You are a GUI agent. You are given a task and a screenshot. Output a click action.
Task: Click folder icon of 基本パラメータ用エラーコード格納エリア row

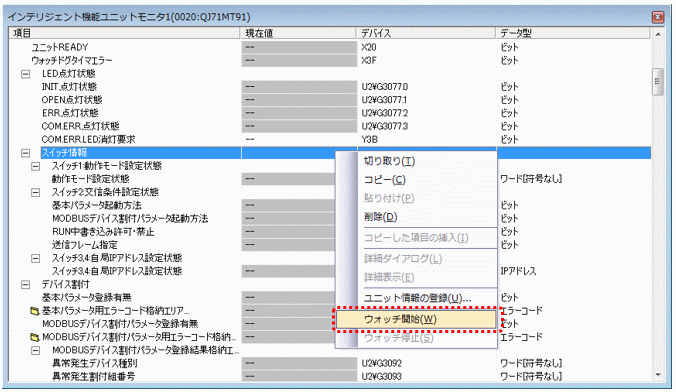tap(34, 311)
